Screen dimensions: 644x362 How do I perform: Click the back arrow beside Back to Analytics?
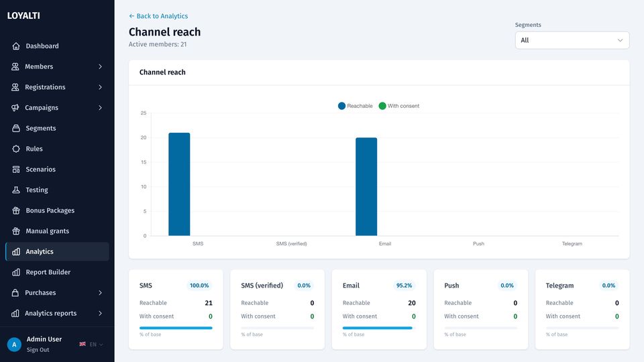131,16
